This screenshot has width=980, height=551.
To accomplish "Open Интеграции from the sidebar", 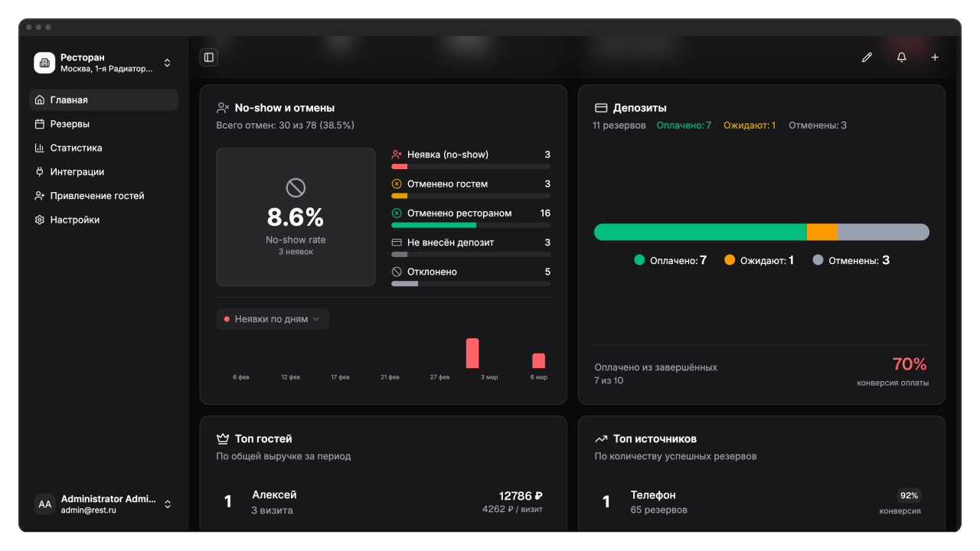I will tap(41, 171).
